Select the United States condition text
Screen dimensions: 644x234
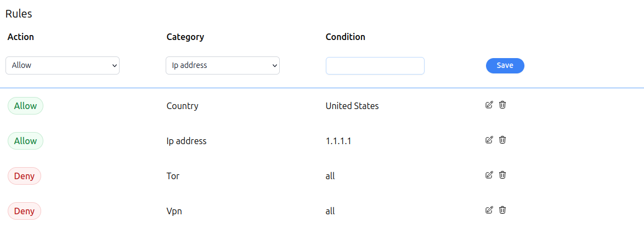tap(352, 106)
